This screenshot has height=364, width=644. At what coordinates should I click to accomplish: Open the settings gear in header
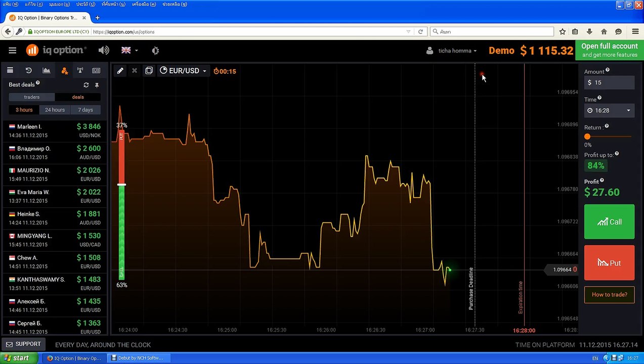tap(155, 51)
